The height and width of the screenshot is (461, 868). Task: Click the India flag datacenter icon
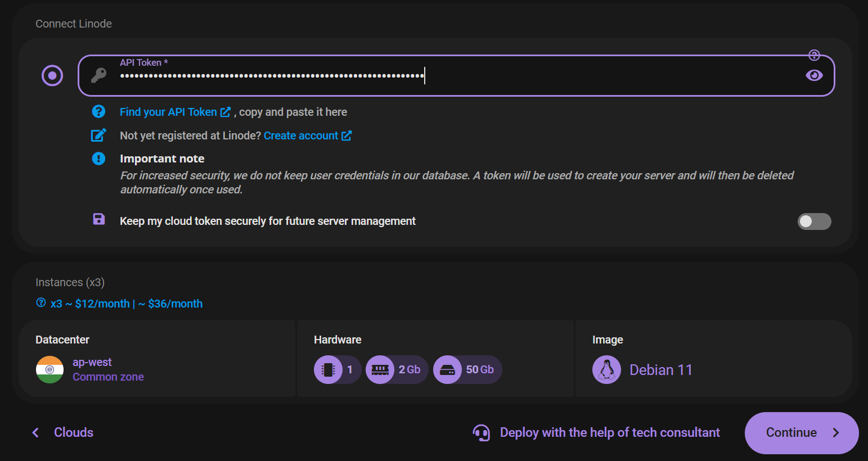[x=50, y=369]
